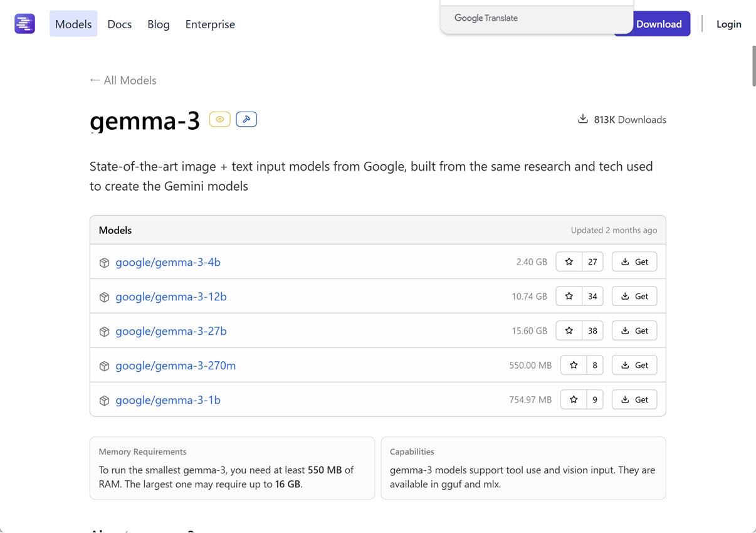Get the google/gemma-3-270m model
756x533 pixels.
click(634, 365)
